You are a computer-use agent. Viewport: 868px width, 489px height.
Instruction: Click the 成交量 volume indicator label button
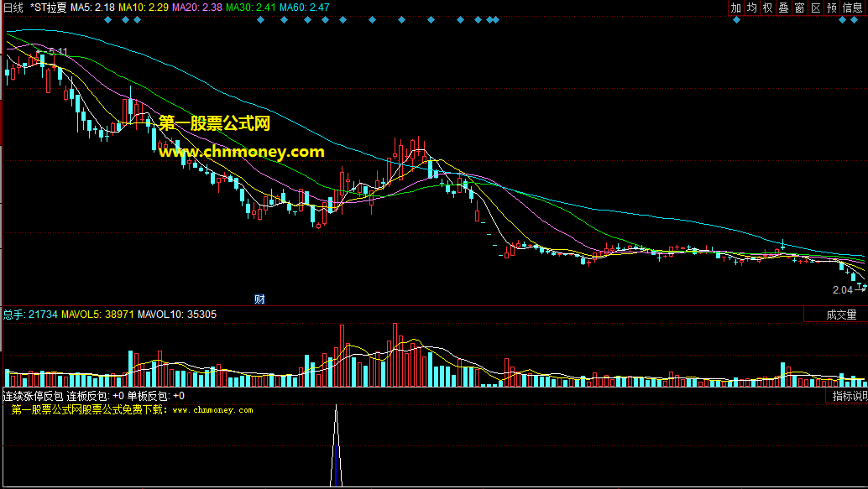coord(836,315)
